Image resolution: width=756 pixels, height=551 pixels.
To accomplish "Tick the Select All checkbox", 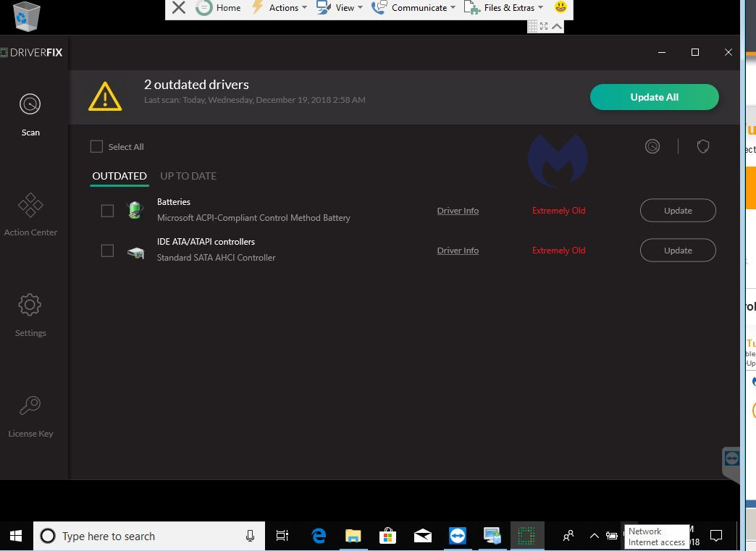I will [96, 146].
